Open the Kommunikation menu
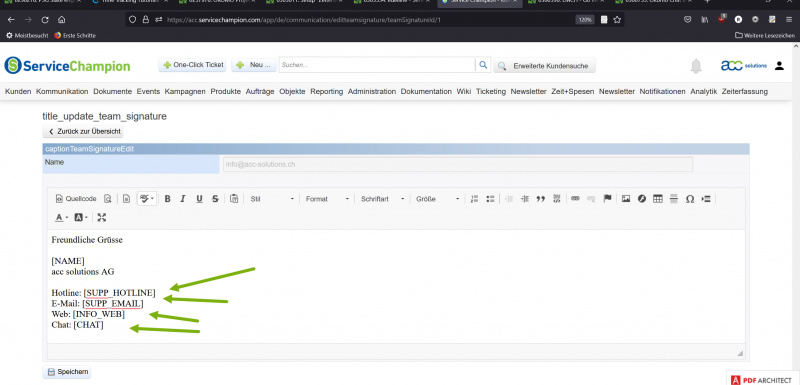The image size is (800, 385). 62,92
